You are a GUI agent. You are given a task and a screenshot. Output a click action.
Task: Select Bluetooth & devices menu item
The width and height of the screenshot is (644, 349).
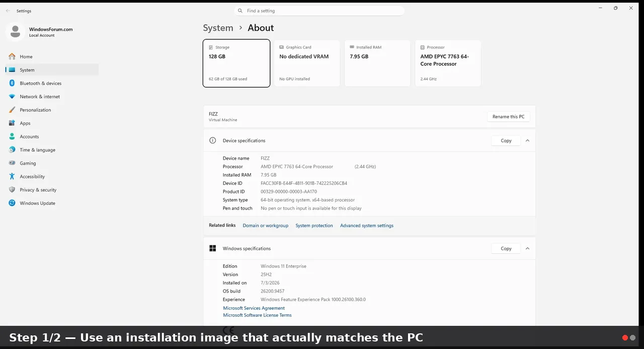(x=52, y=83)
